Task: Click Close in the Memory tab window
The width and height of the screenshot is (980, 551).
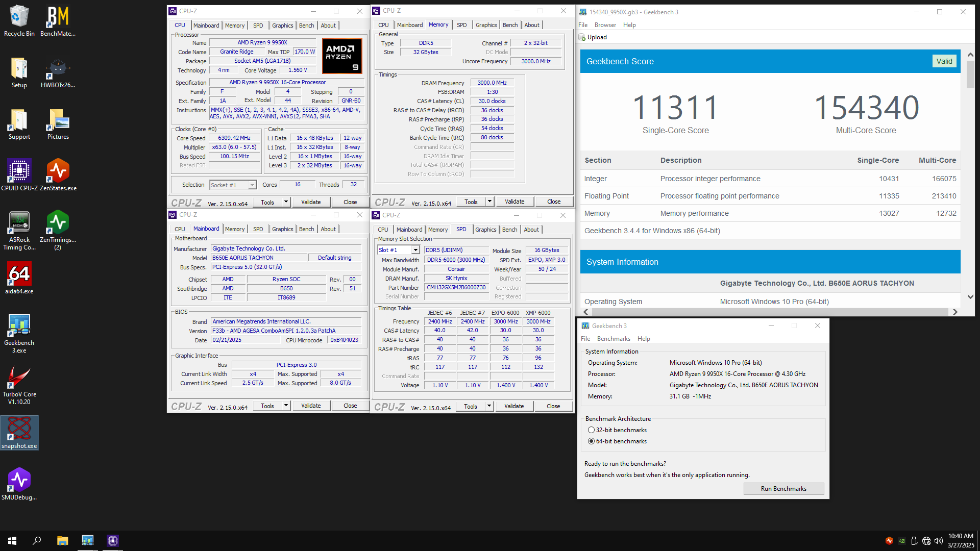Action: pos(554,202)
